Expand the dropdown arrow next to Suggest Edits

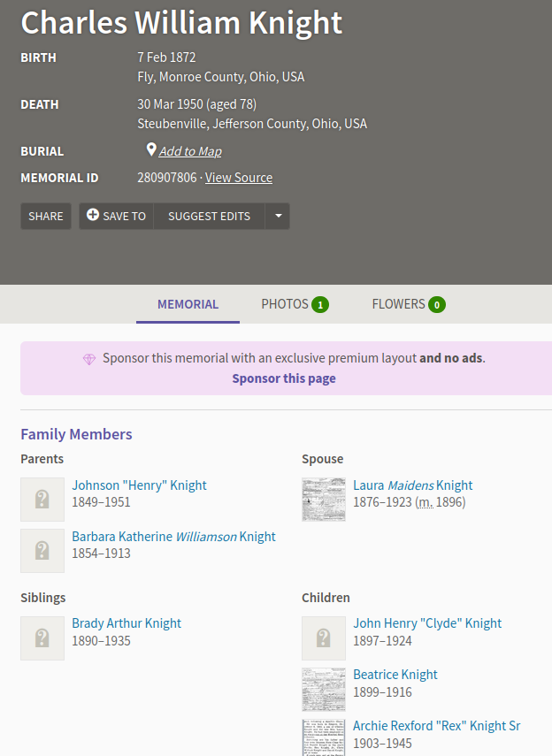[x=278, y=216]
